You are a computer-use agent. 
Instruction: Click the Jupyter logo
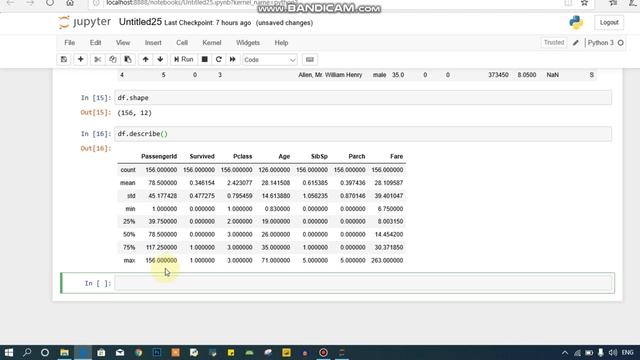pyautogui.click(x=84, y=22)
